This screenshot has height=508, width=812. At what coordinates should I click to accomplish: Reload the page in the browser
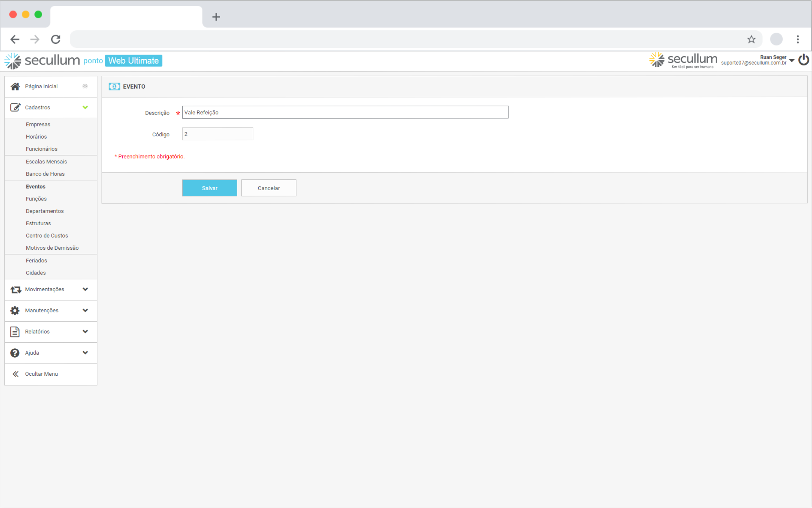click(56, 39)
